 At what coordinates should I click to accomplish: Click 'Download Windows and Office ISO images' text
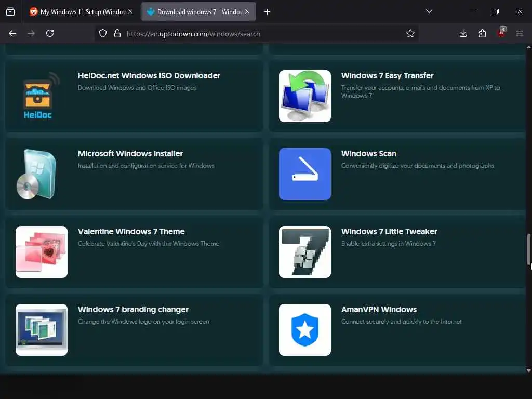tap(137, 88)
